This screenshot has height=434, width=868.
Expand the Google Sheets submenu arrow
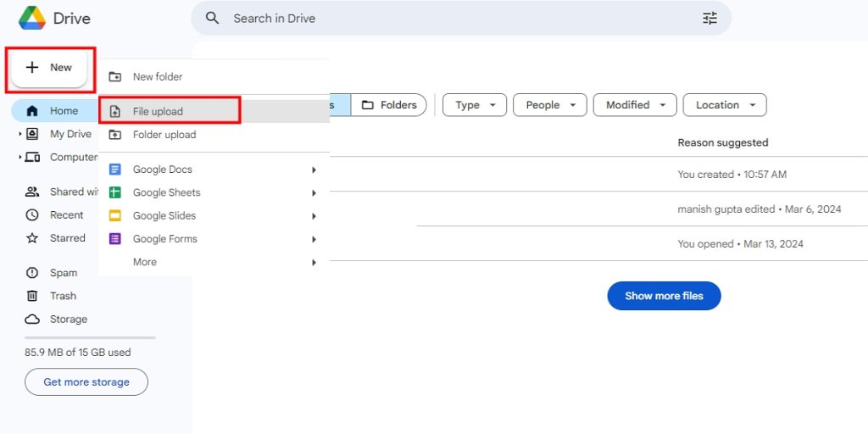click(x=314, y=193)
